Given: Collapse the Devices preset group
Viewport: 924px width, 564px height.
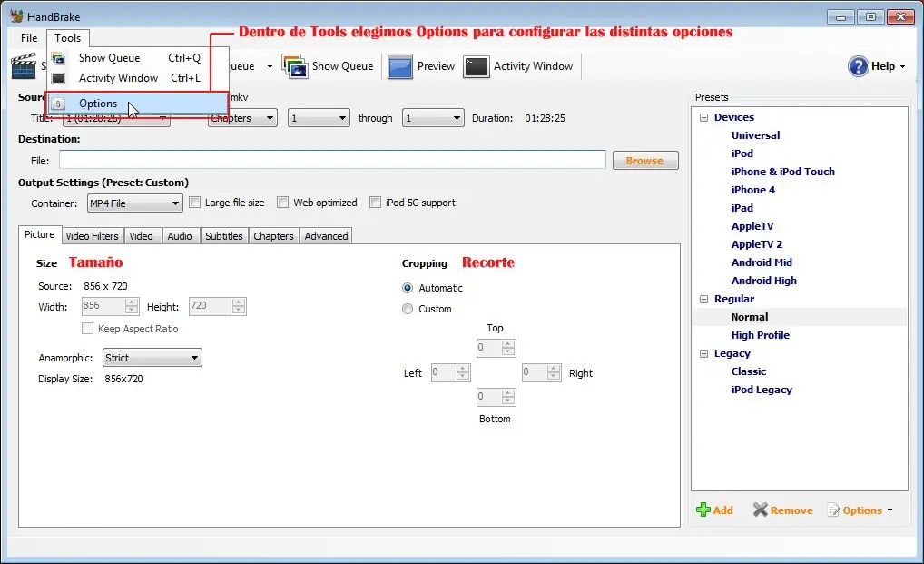Looking at the screenshot, I should click(x=703, y=117).
